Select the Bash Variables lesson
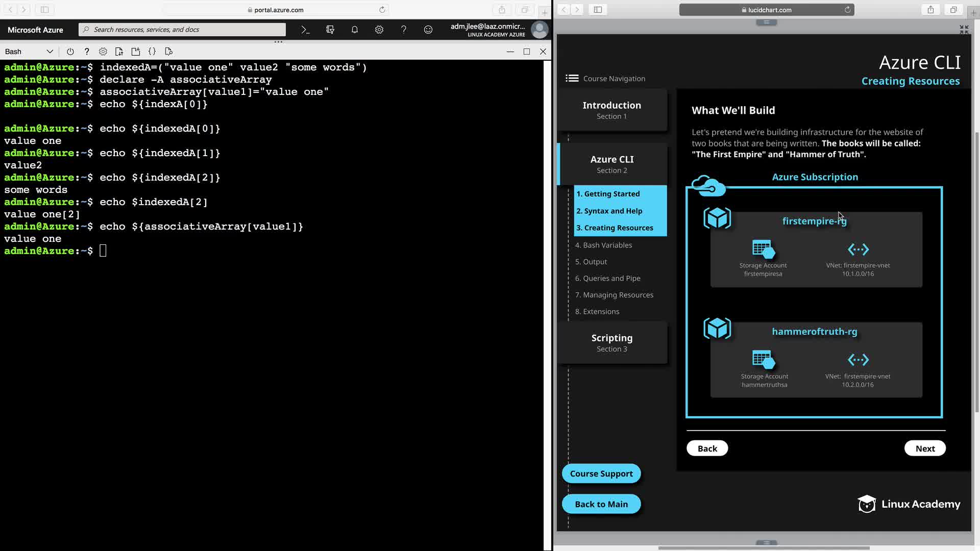980x551 pixels. 603,245
